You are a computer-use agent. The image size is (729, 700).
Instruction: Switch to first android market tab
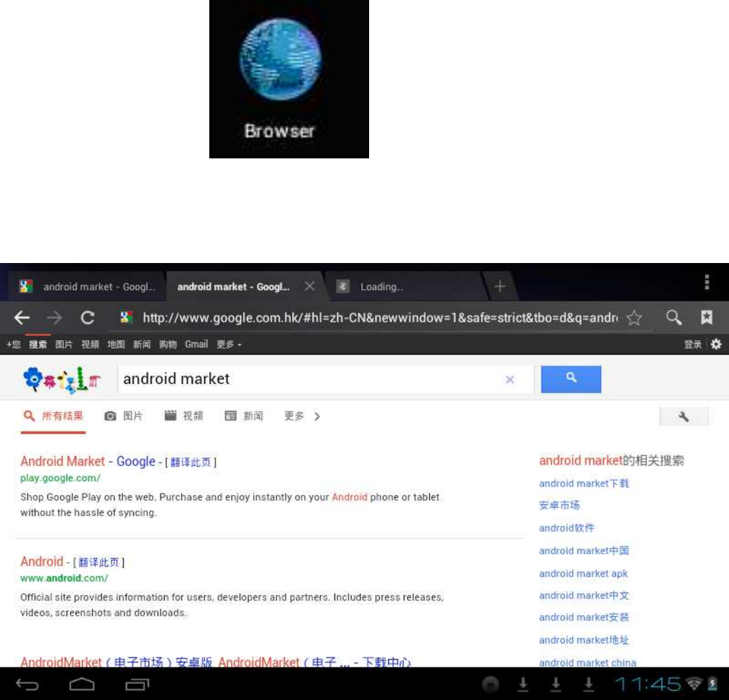[x=88, y=286]
